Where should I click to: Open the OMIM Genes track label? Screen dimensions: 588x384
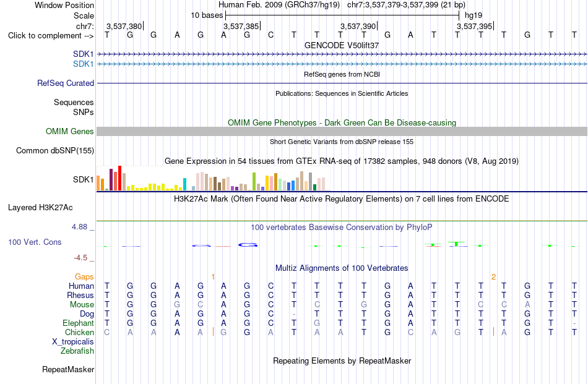point(69,132)
